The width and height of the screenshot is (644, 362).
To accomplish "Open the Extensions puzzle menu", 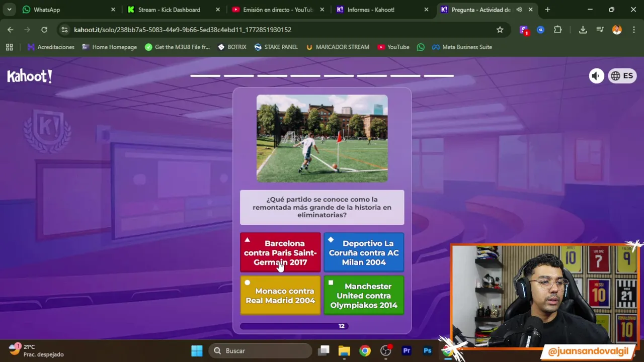I will (557, 30).
